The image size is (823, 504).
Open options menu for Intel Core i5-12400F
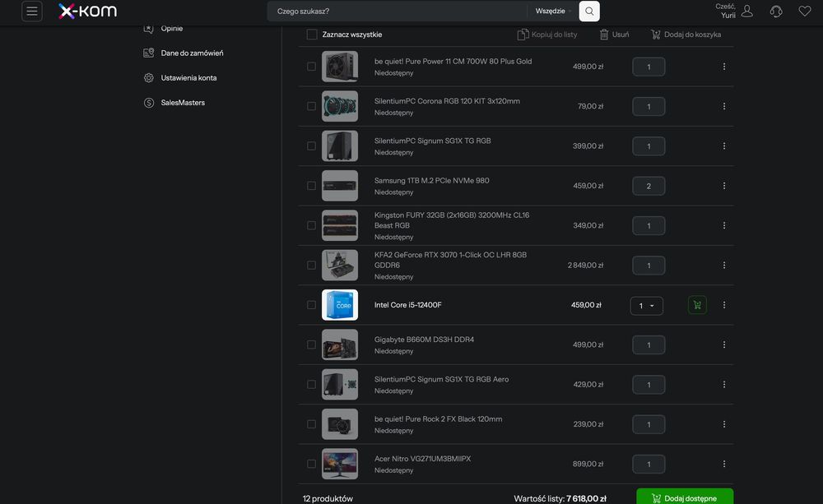point(724,305)
